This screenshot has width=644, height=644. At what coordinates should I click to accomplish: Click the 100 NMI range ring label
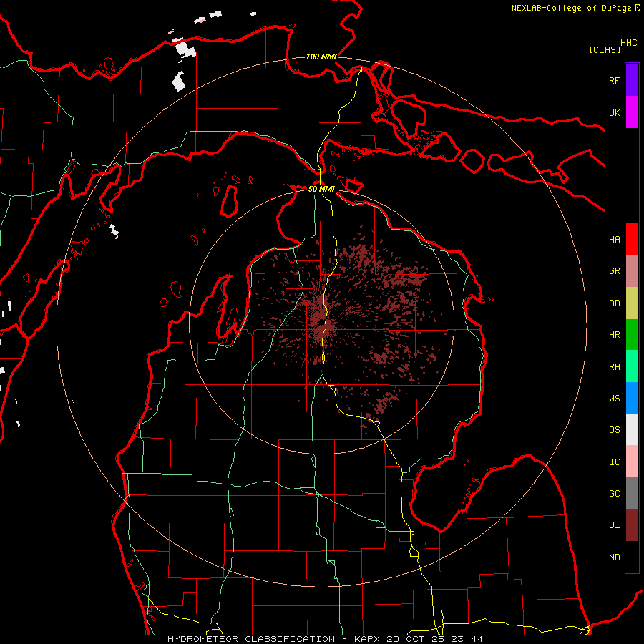321,57
